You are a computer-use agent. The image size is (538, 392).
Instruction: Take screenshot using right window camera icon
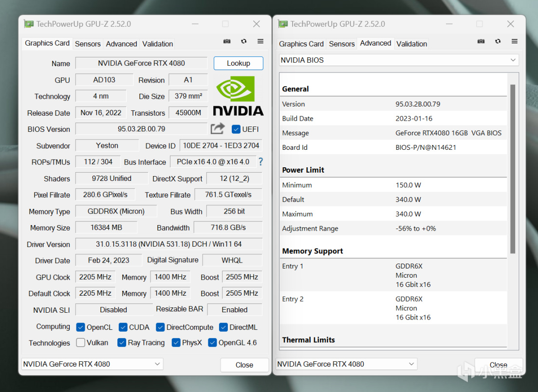(481, 41)
